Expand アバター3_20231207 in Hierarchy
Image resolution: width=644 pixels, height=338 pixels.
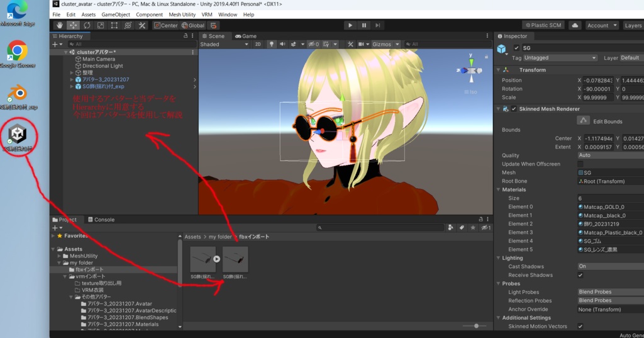[72, 80]
